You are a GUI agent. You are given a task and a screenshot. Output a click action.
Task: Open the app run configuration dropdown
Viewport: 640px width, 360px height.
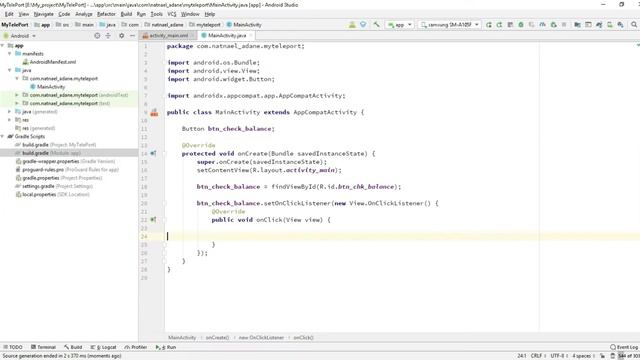point(400,25)
